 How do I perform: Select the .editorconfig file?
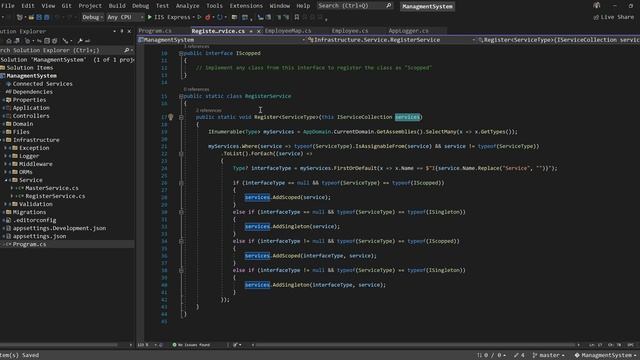(x=34, y=220)
